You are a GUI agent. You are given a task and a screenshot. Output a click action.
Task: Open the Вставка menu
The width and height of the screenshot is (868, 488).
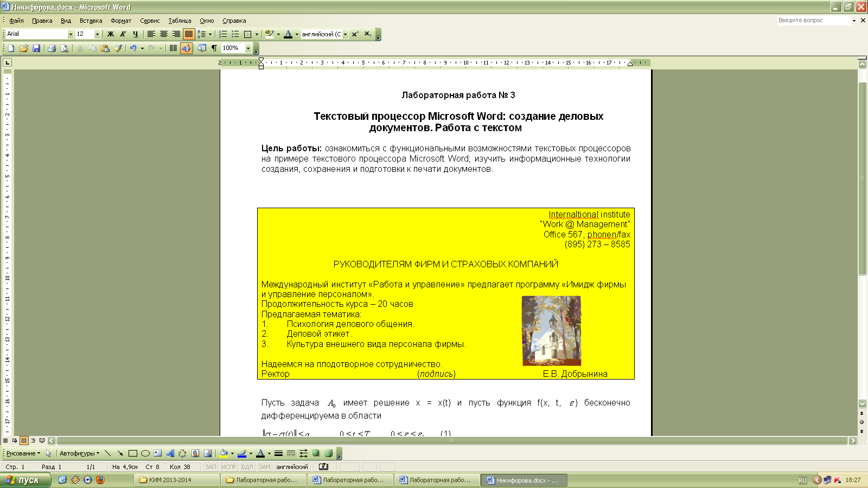[91, 21]
